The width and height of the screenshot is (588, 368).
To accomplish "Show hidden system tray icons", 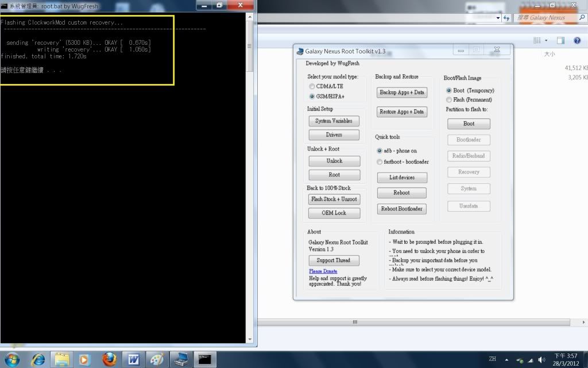I will click(x=506, y=360).
